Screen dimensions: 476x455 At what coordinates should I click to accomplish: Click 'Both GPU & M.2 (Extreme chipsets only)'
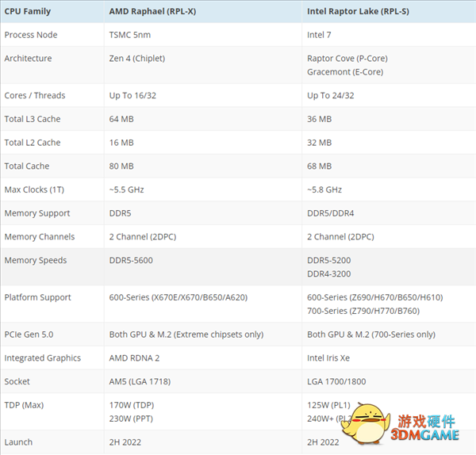(x=186, y=335)
